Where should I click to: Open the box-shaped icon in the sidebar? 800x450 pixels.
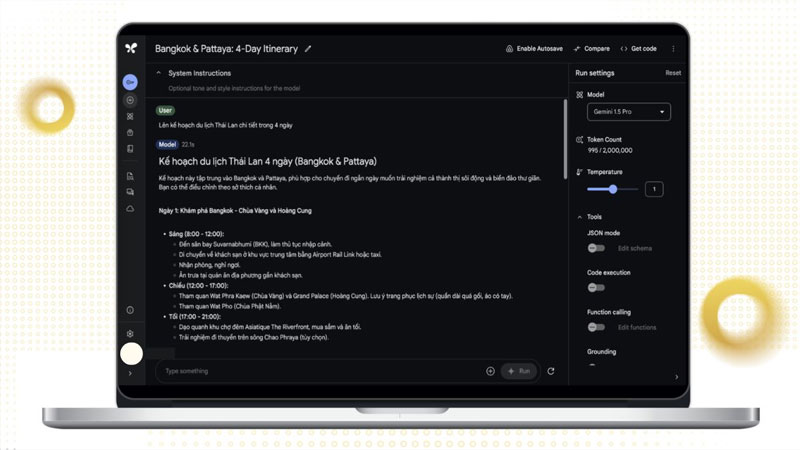pos(130,133)
